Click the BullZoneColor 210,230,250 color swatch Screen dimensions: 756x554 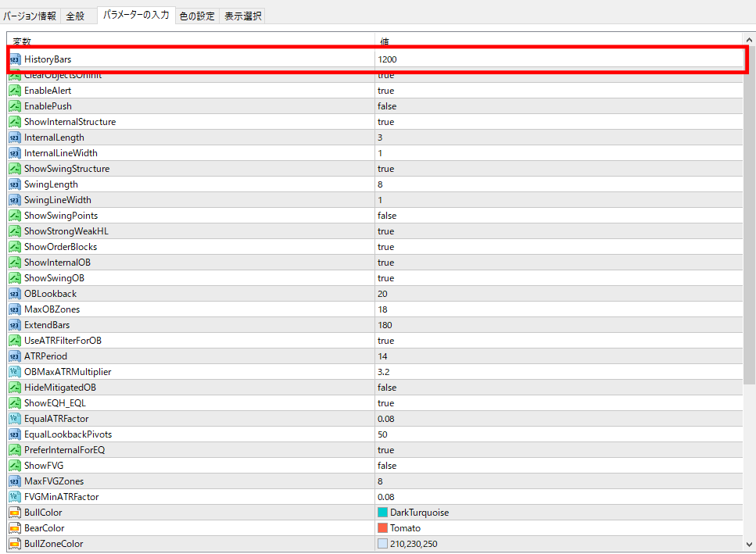point(382,544)
